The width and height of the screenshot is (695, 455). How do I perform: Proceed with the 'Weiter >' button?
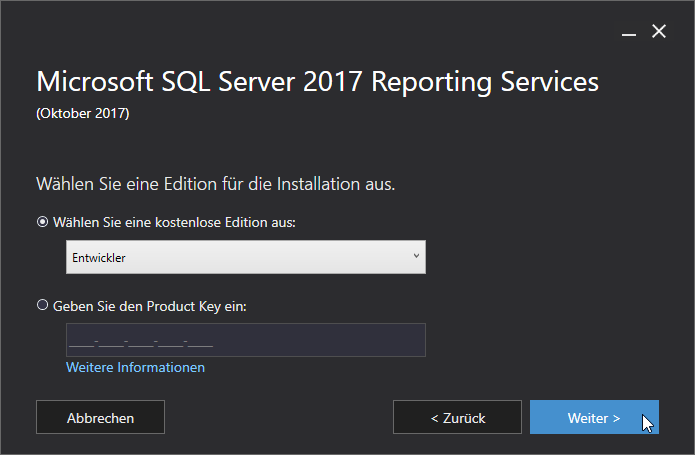594,418
